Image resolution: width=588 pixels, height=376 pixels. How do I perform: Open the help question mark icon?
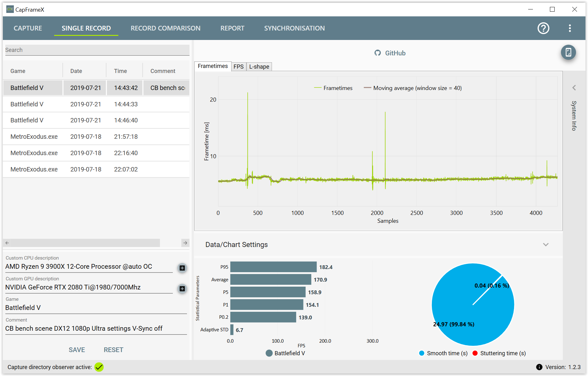click(x=543, y=28)
